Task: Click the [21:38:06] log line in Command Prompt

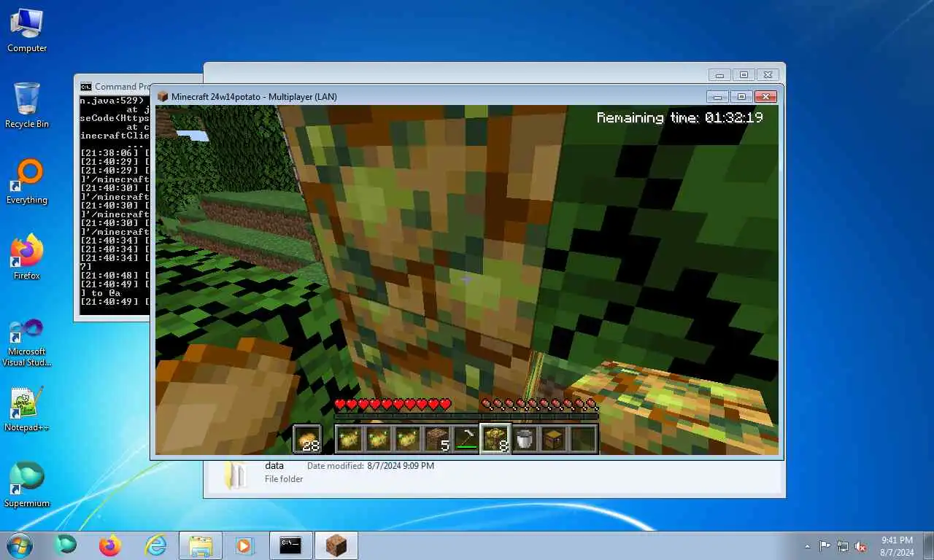Action: pos(115,153)
